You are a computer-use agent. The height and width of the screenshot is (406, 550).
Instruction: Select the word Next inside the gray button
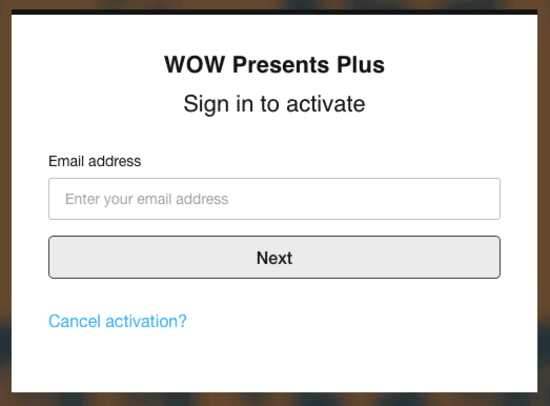tap(274, 258)
